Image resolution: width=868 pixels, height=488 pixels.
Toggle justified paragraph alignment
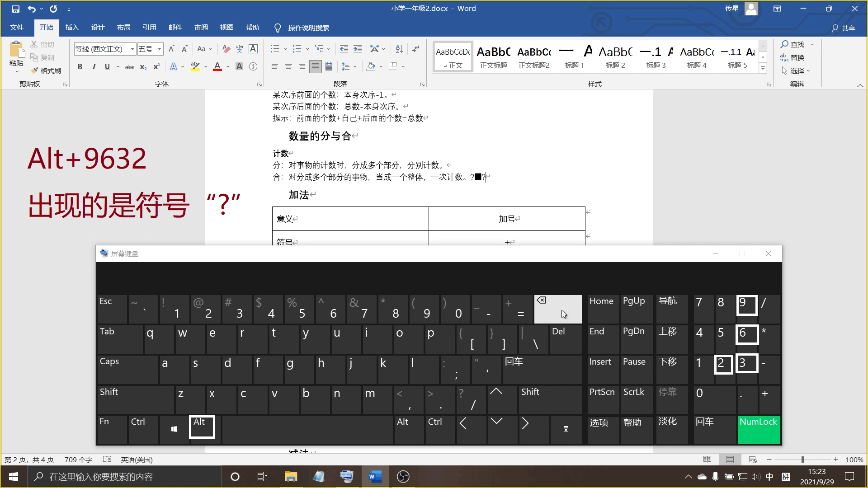click(x=316, y=67)
